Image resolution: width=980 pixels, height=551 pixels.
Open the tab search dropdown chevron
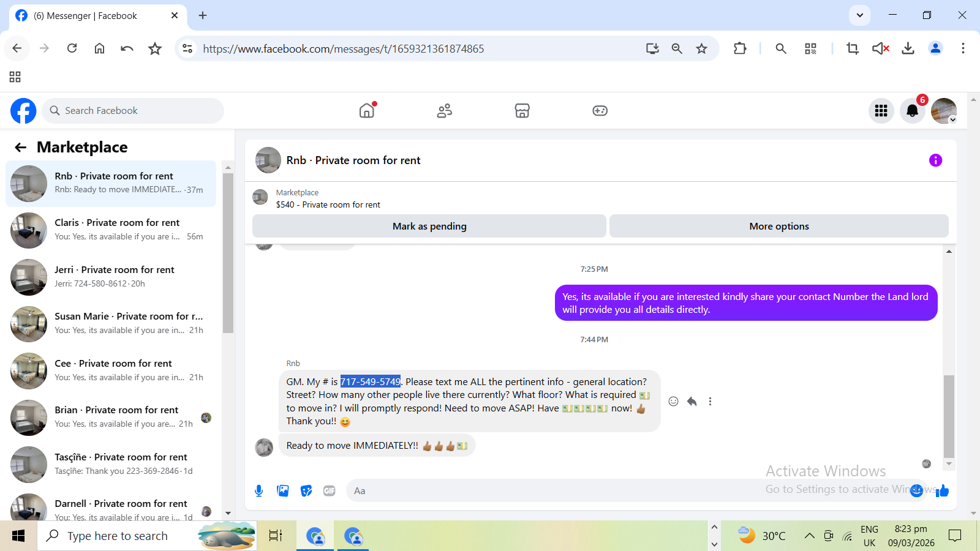pyautogui.click(x=859, y=15)
